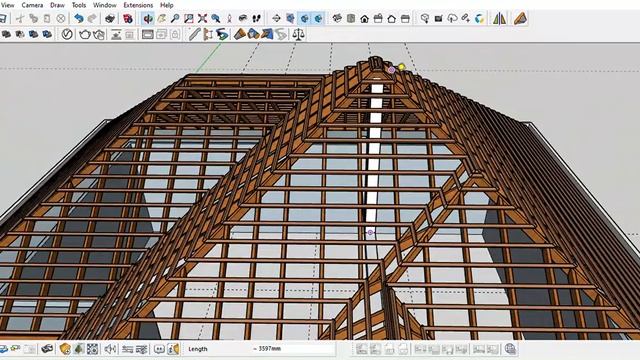
Task: Click the globe geo-location icon in status bar
Action: 511,349
